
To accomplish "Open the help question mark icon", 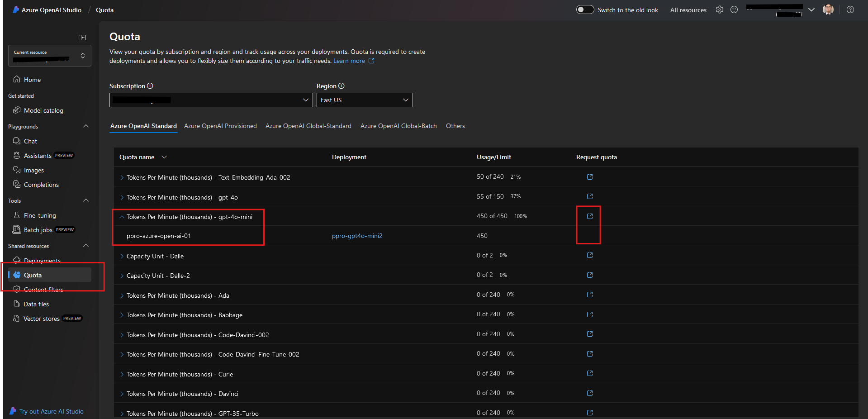I will (x=850, y=10).
